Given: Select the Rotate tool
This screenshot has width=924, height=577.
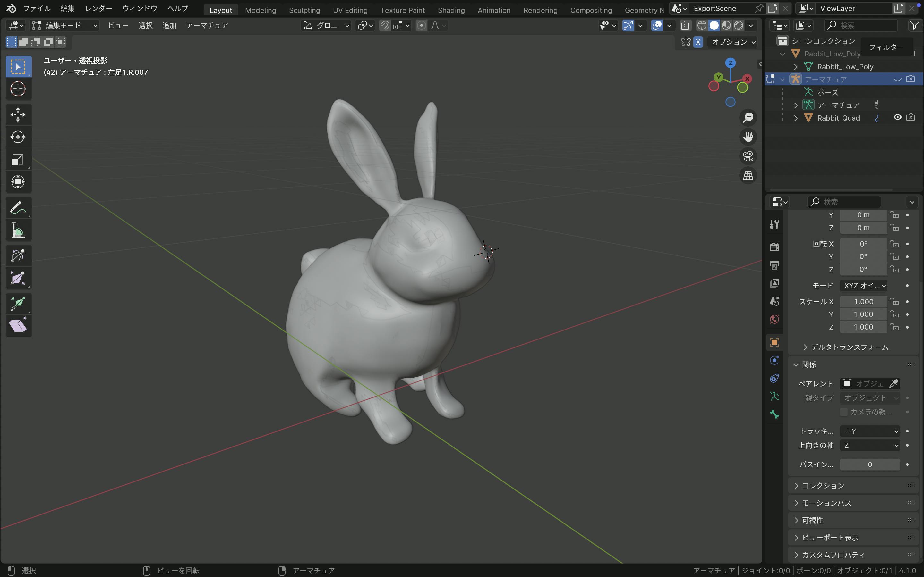Looking at the screenshot, I should (18, 137).
